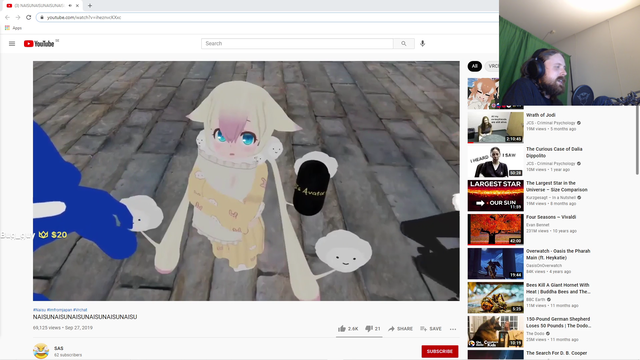Click the address bar URL
Screen dimensions: 640x360
click(x=84, y=18)
